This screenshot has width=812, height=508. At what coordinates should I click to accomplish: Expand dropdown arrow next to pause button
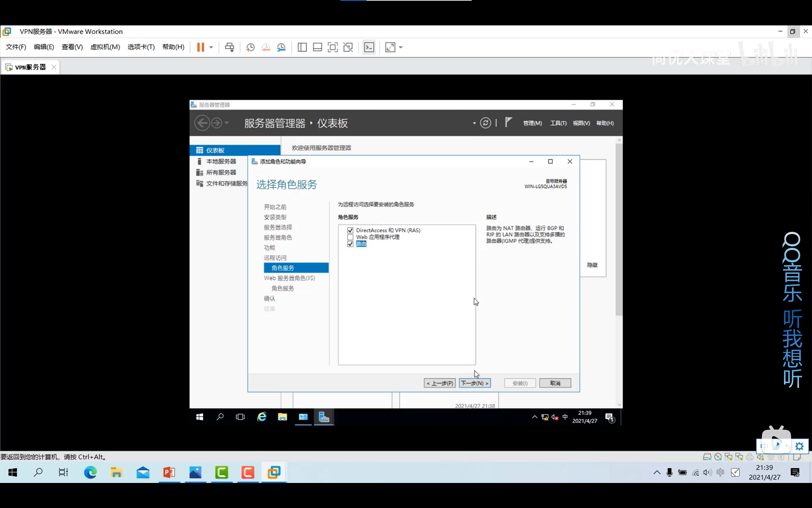pos(211,47)
